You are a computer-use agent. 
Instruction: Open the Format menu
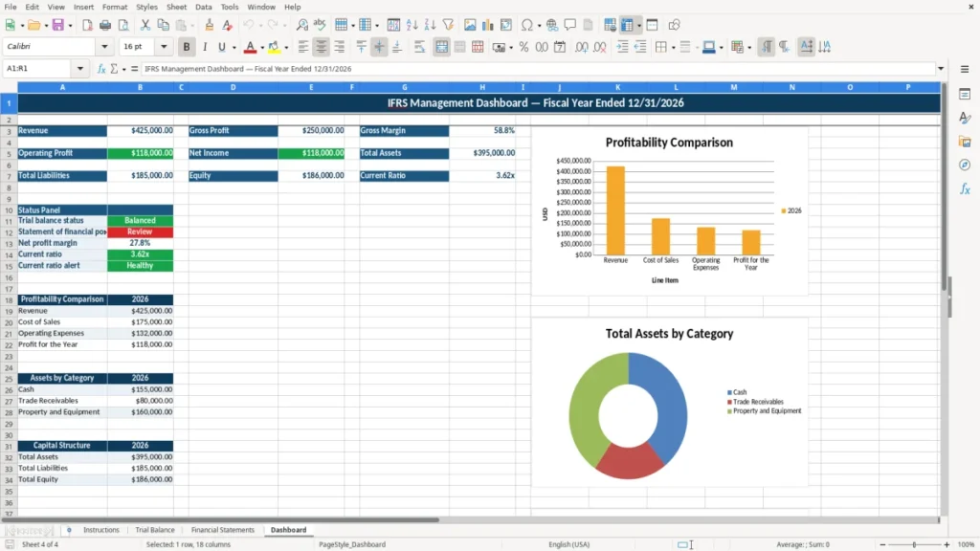coord(115,7)
